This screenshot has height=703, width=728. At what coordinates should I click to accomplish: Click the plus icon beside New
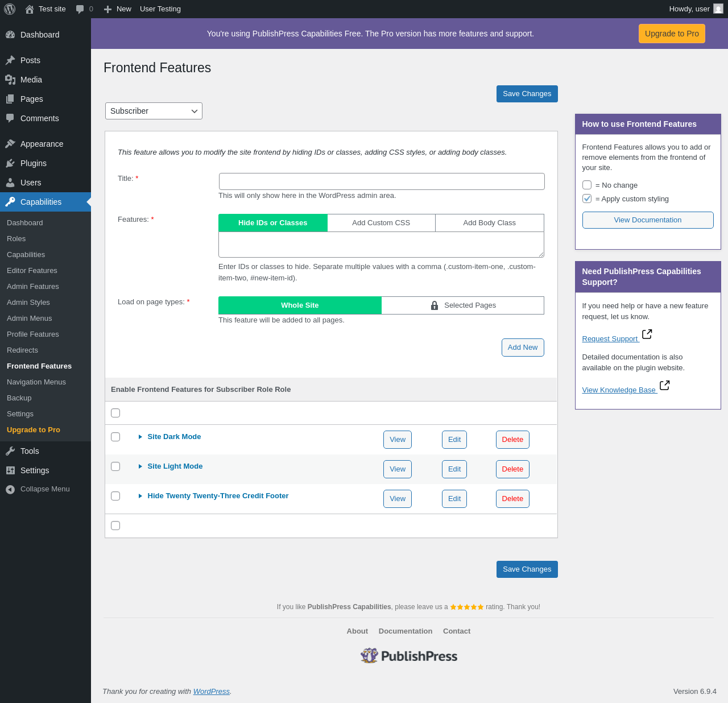pyautogui.click(x=107, y=9)
